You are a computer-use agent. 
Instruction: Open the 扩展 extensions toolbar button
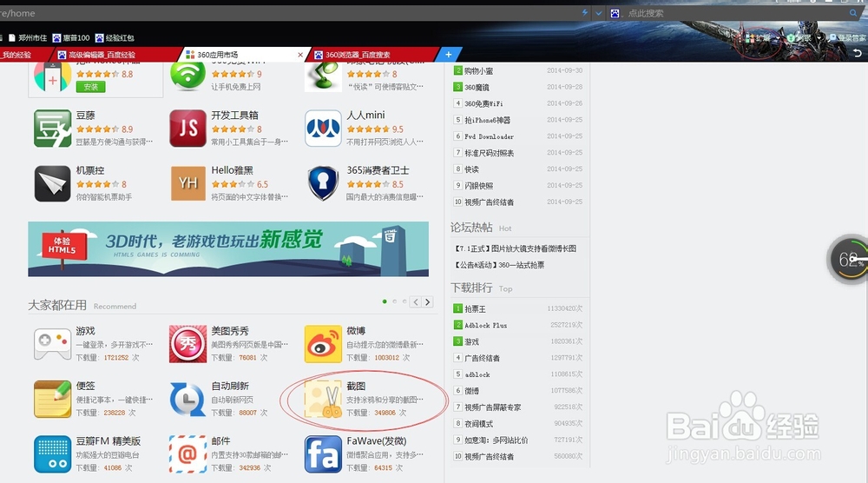click(758, 37)
